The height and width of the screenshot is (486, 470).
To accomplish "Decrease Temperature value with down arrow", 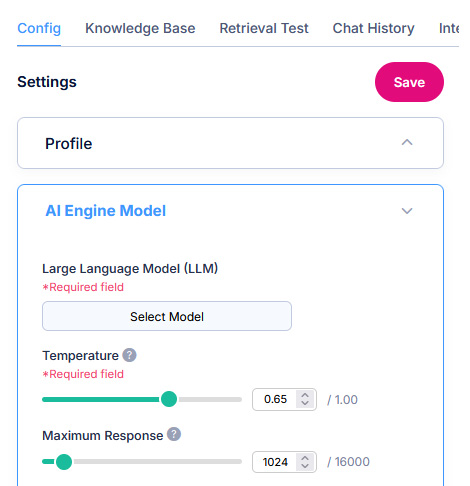I will (x=305, y=403).
